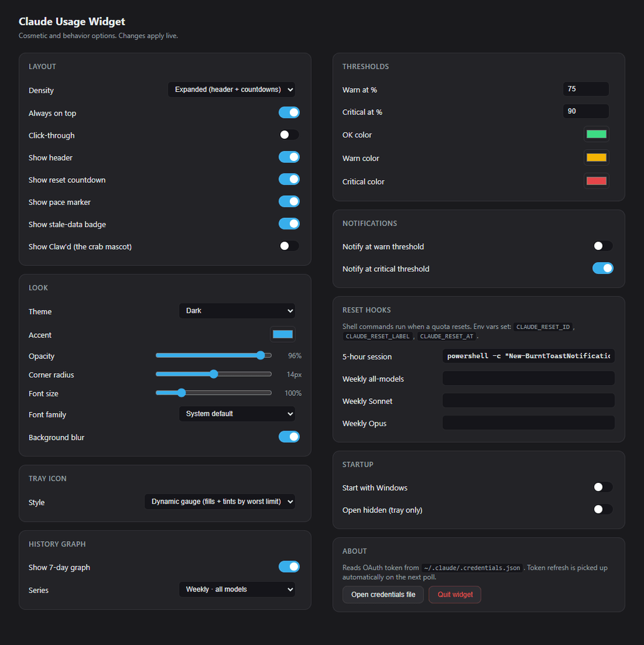Click the CLAUDE_RESET_ID code text

pos(543,327)
